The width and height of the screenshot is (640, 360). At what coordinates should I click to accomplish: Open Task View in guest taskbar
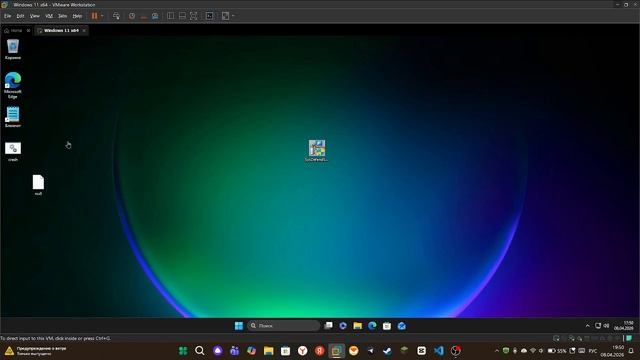328,326
